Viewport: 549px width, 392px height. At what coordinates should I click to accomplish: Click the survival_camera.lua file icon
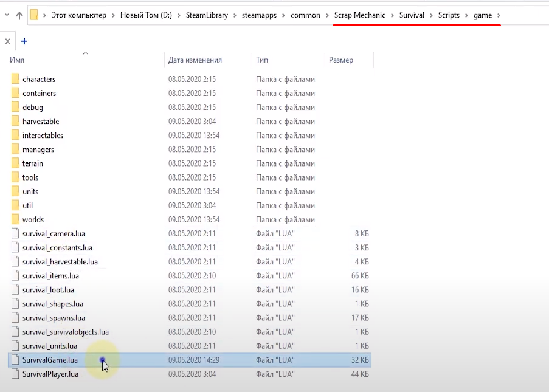[15, 233]
